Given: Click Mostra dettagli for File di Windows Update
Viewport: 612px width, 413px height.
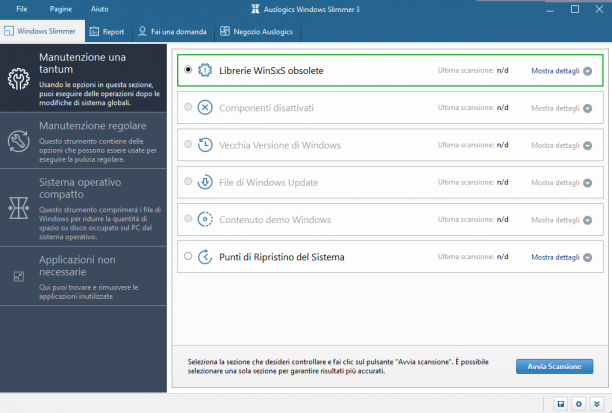Looking at the screenshot, I should click(x=555, y=183).
